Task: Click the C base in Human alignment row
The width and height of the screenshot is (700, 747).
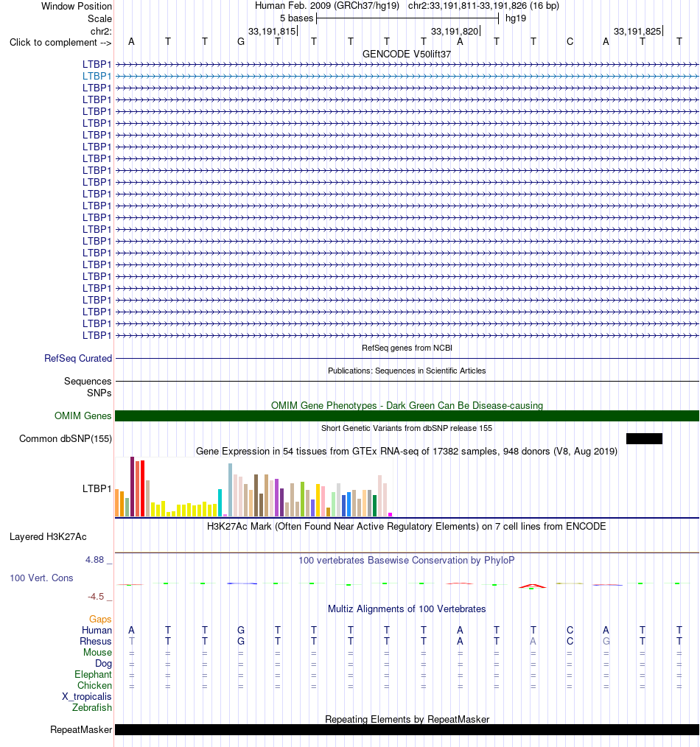Action: (x=570, y=631)
